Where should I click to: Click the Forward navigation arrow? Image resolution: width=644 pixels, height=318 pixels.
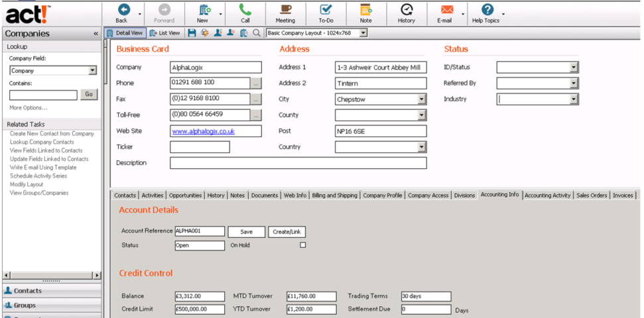164,9
